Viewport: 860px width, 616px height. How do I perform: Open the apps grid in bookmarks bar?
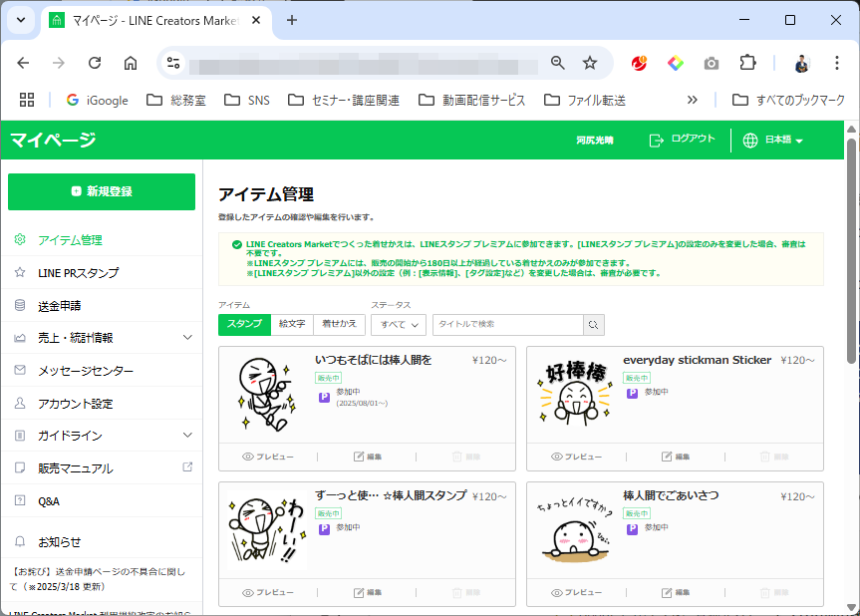coord(26,100)
